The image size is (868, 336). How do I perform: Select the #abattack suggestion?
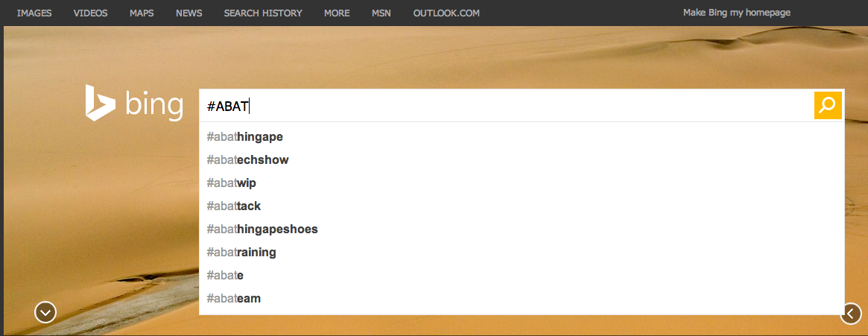click(x=522, y=206)
